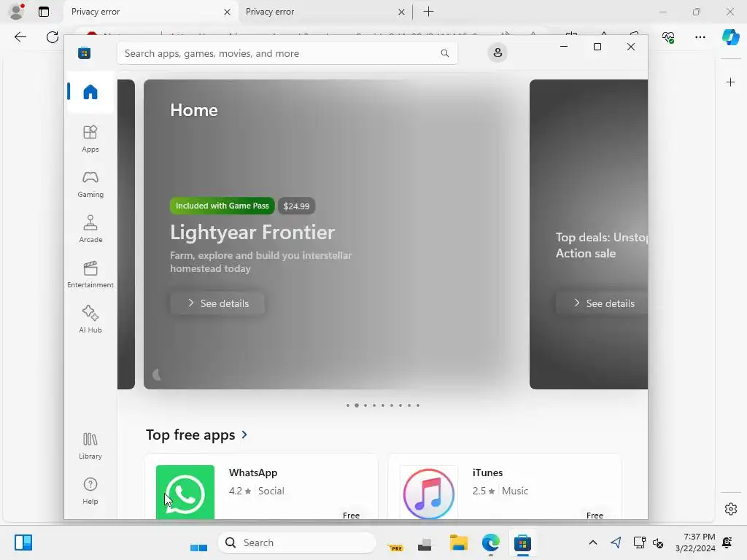
Task: Open Edge tab actions menu
Action: 44,12
